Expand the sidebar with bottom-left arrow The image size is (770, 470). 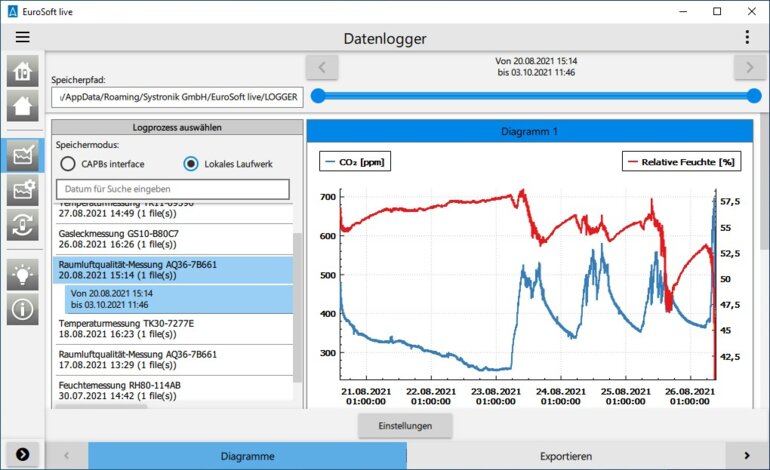22,454
